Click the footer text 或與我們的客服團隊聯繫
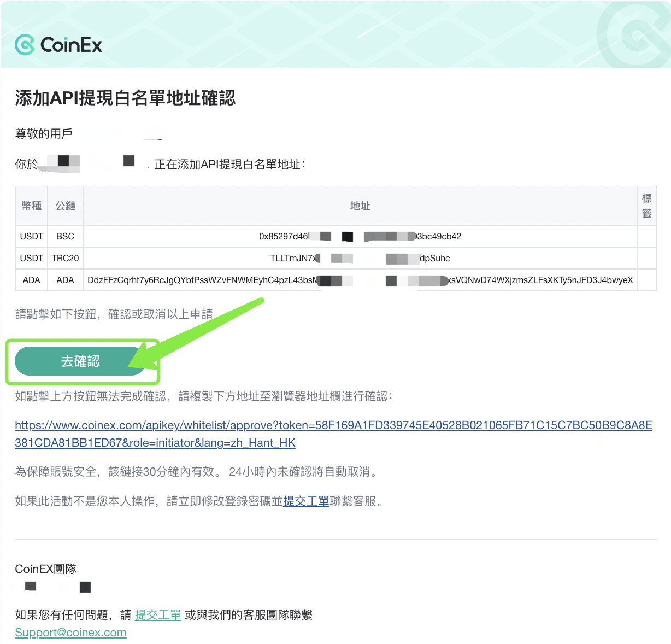This screenshot has height=644, width=671. (x=249, y=615)
